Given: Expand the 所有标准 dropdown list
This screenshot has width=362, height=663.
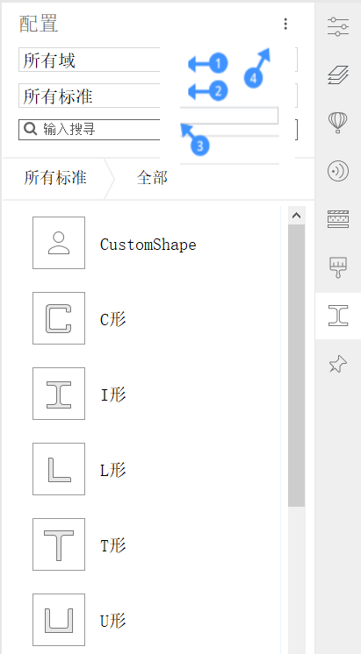Looking at the screenshot, I should 158,96.
